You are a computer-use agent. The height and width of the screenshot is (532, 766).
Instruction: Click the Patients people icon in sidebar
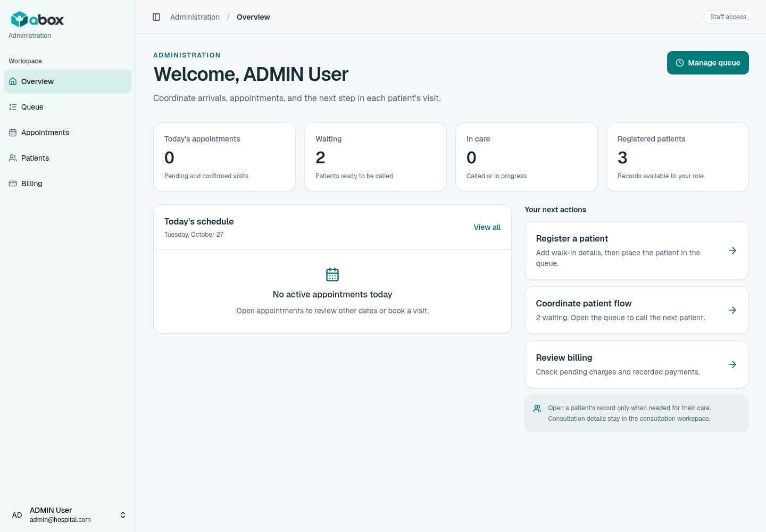point(13,158)
